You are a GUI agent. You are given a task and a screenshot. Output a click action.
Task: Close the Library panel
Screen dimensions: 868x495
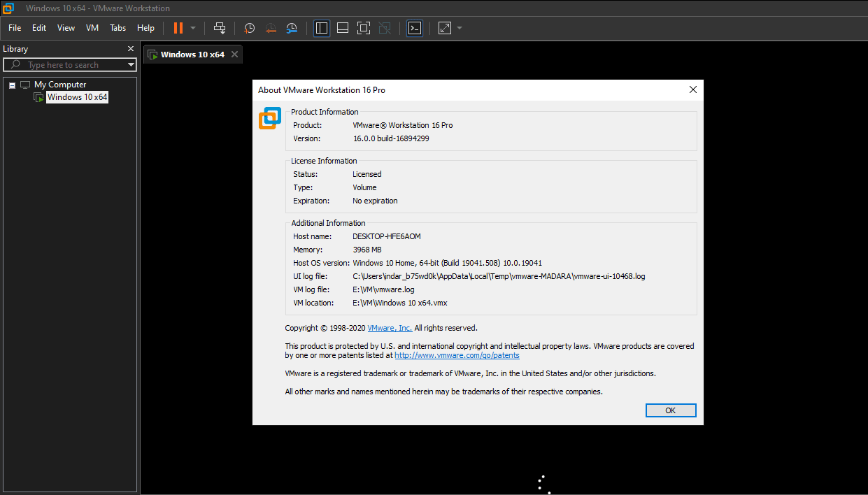(x=130, y=49)
